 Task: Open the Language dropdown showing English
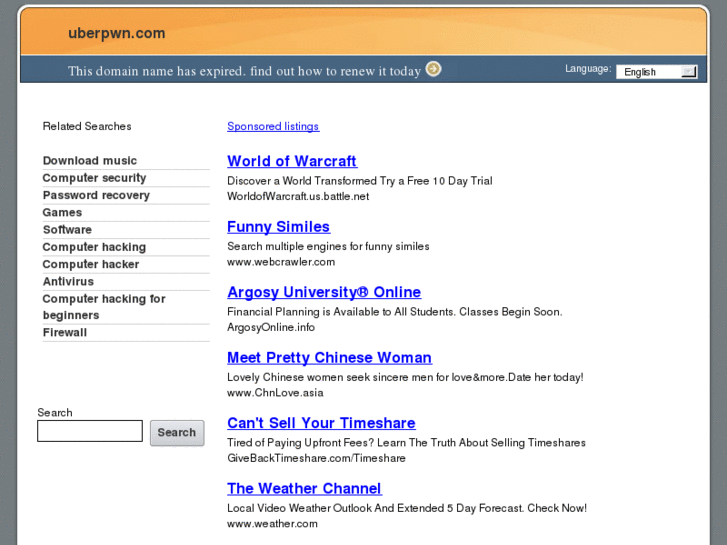click(657, 71)
